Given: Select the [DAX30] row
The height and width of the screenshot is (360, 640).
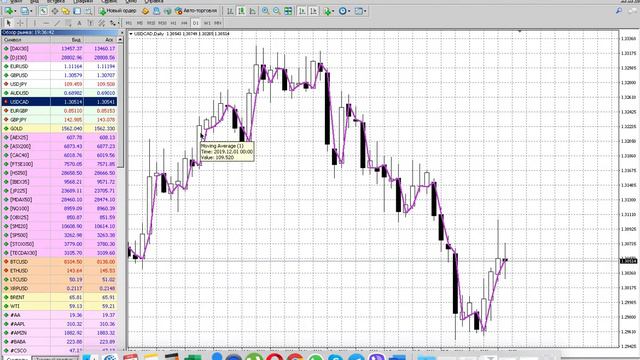Looking at the screenshot, I should point(59,49).
